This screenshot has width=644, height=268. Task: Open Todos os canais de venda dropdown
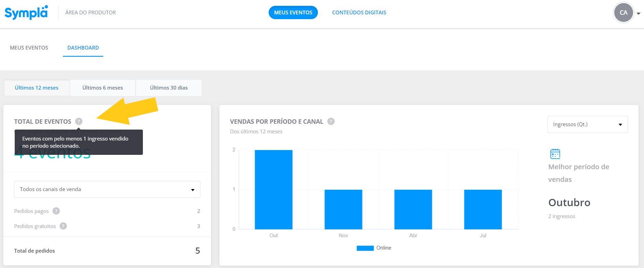107,189
